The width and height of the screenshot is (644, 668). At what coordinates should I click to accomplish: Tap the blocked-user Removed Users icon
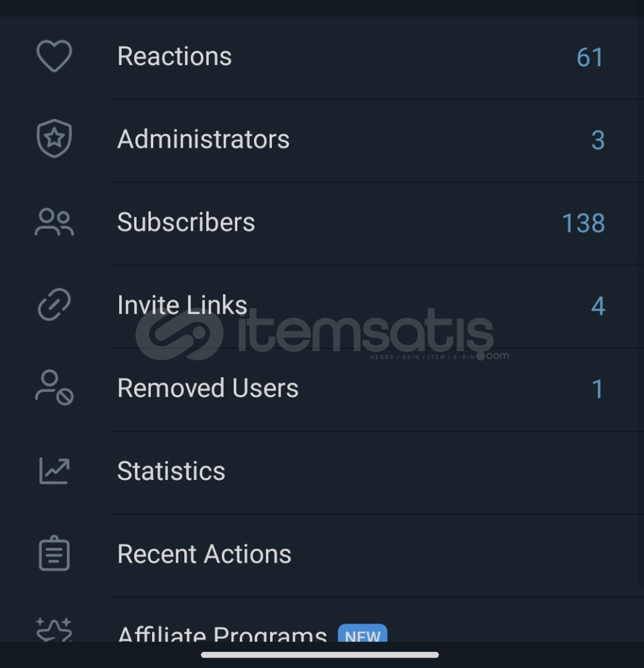point(54,387)
